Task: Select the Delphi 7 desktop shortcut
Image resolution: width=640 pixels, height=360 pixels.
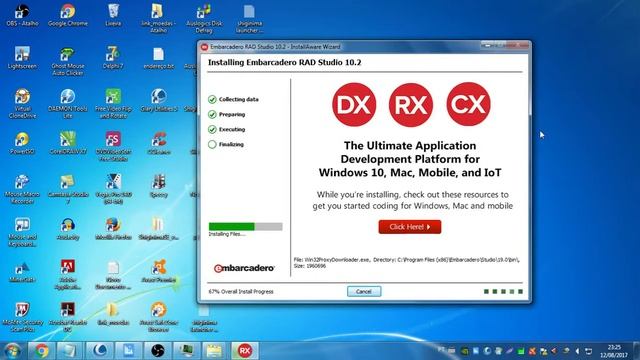Action: pos(113,58)
